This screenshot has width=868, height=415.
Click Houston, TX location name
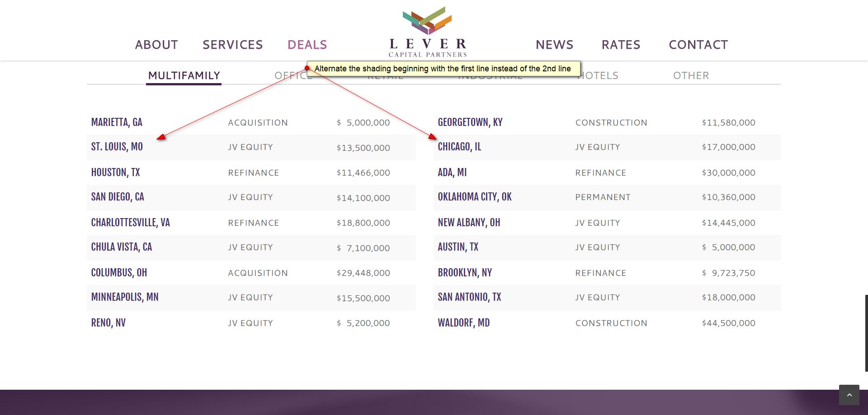click(115, 173)
